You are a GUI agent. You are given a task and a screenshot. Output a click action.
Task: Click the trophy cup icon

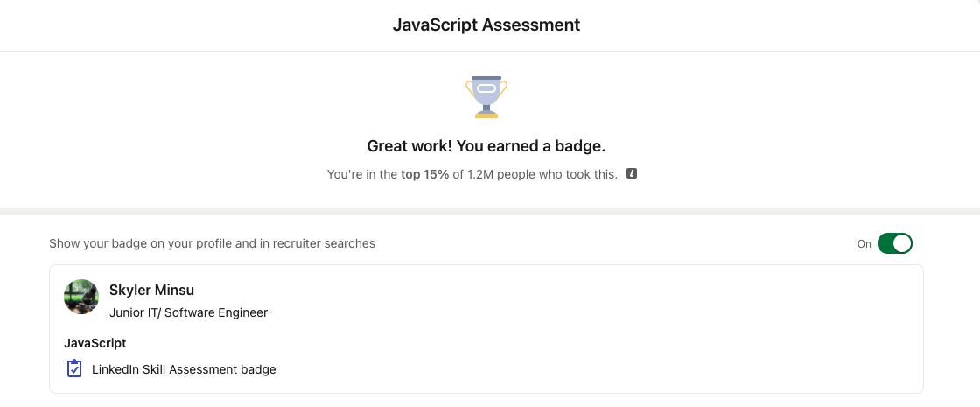tap(486, 96)
